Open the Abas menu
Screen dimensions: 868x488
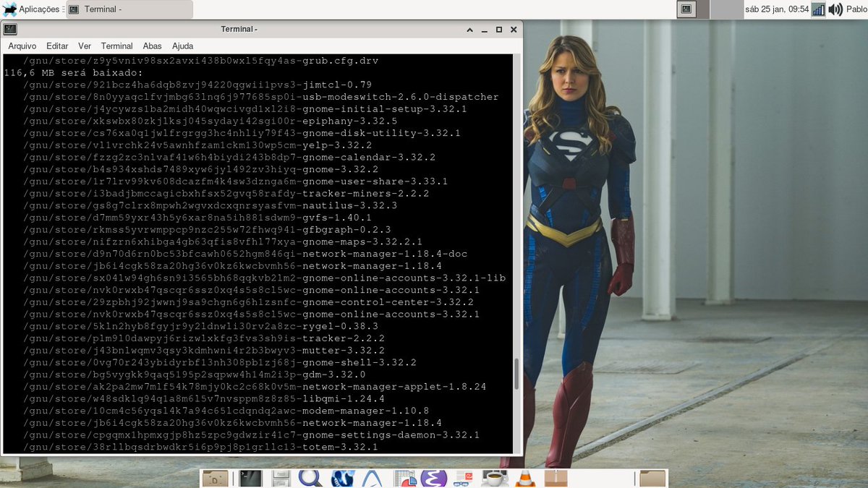click(153, 46)
